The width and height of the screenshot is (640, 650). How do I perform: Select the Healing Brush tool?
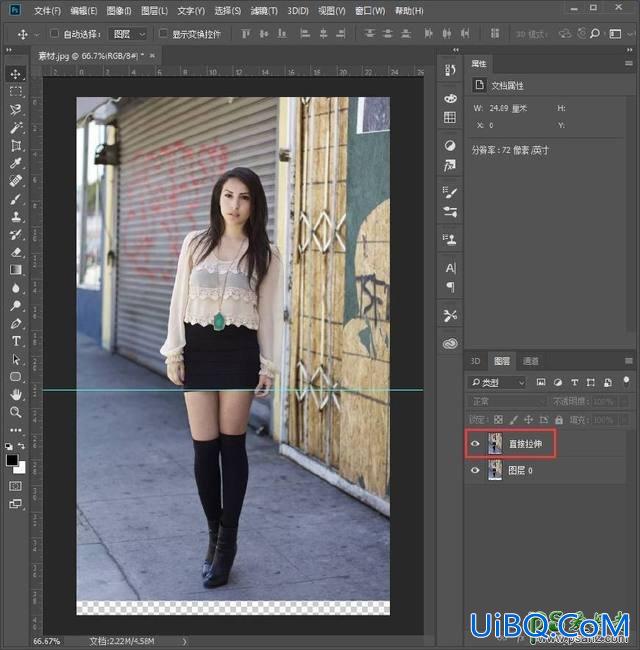pyautogui.click(x=16, y=181)
